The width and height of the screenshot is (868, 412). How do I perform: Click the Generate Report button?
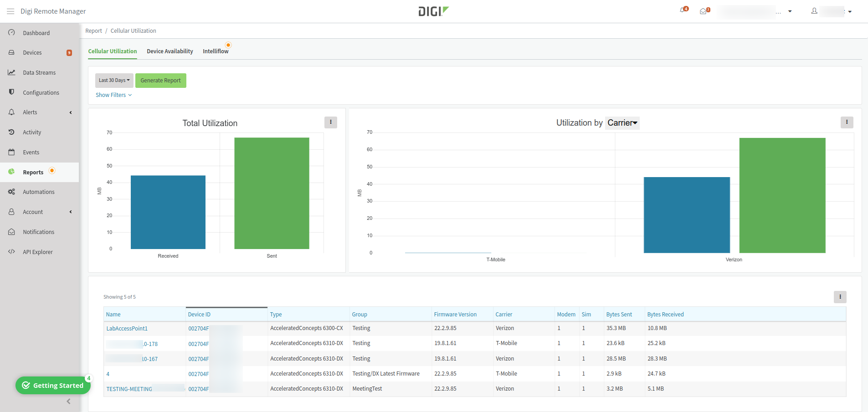(161, 81)
